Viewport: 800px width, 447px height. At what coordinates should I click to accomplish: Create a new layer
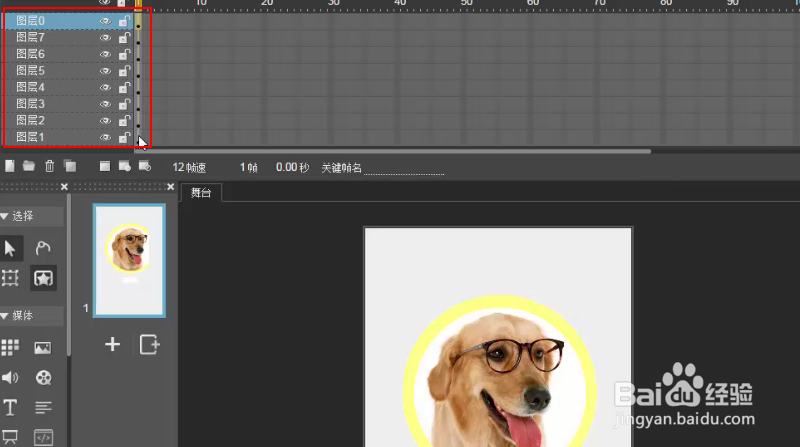click(x=10, y=166)
